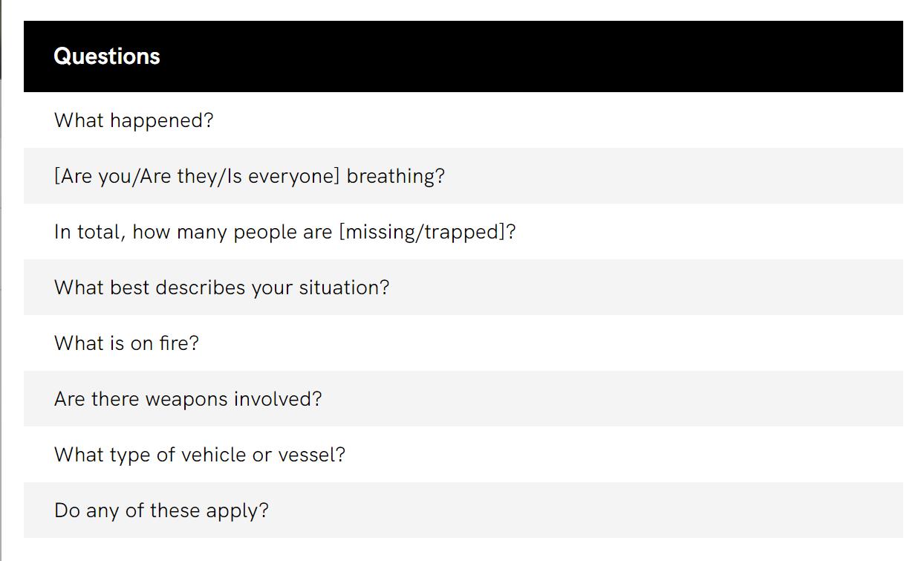924x561 pixels.
Task: Click the word "breathing" in the table
Action: coord(391,176)
